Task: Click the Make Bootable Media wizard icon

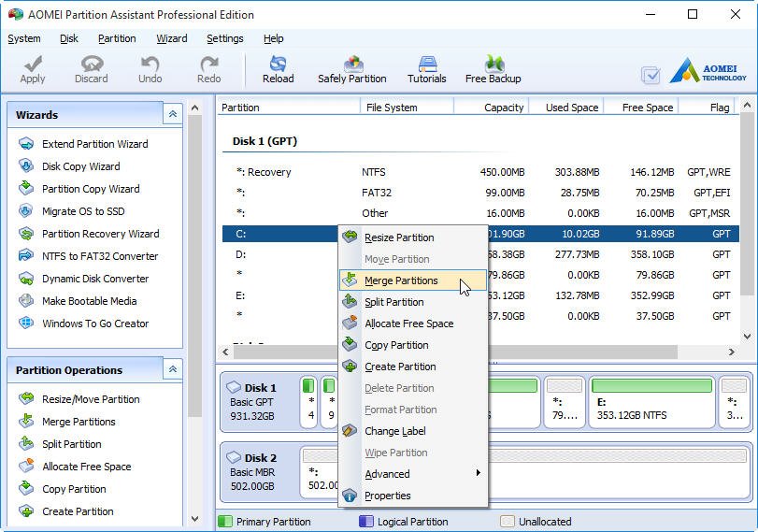Action: coord(26,301)
